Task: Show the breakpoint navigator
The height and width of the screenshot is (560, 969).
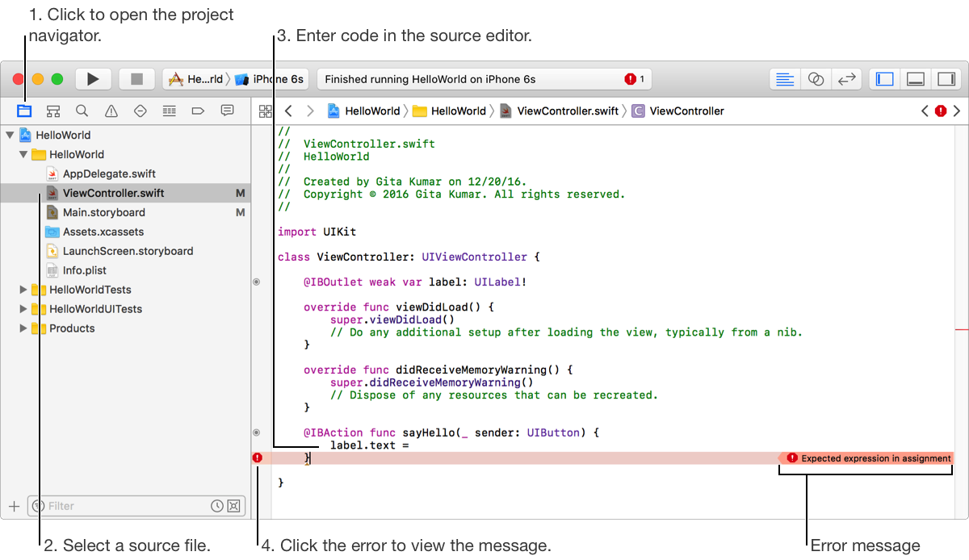Action: click(x=198, y=111)
